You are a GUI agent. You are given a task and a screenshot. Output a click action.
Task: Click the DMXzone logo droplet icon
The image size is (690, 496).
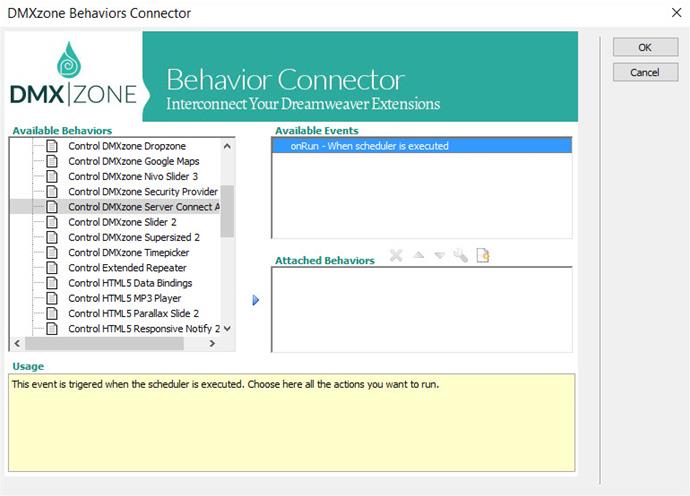pos(69,58)
